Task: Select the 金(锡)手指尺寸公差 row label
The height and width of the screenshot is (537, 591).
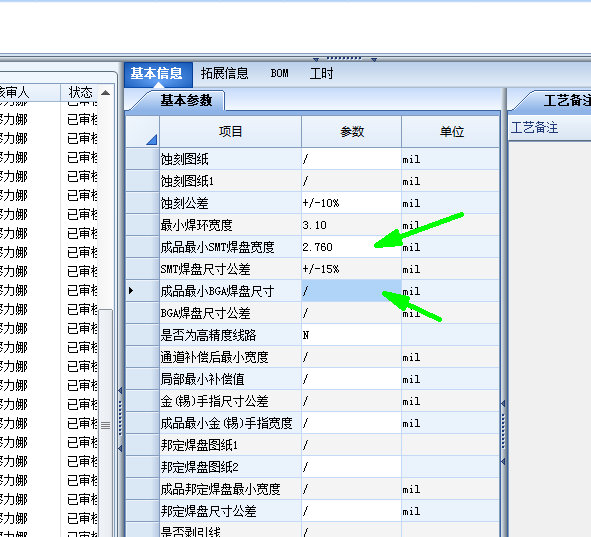Action: click(x=214, y=401)
